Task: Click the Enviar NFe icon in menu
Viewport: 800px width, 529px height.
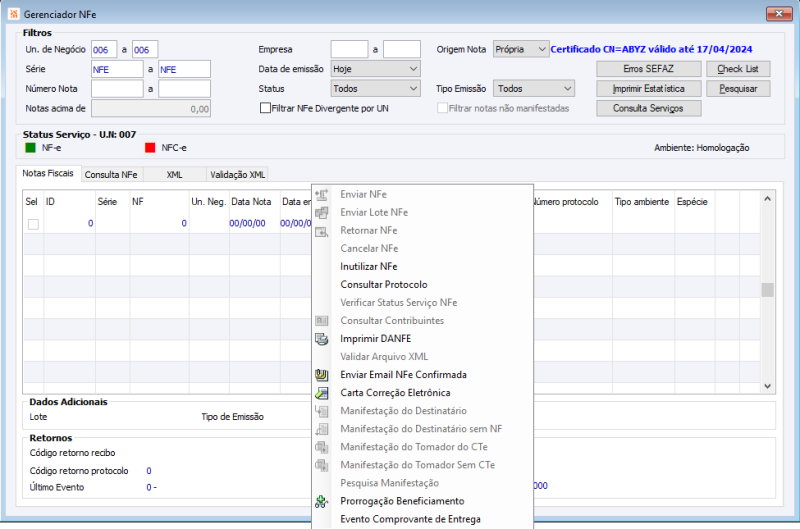Action: click(x=322, y=195)
